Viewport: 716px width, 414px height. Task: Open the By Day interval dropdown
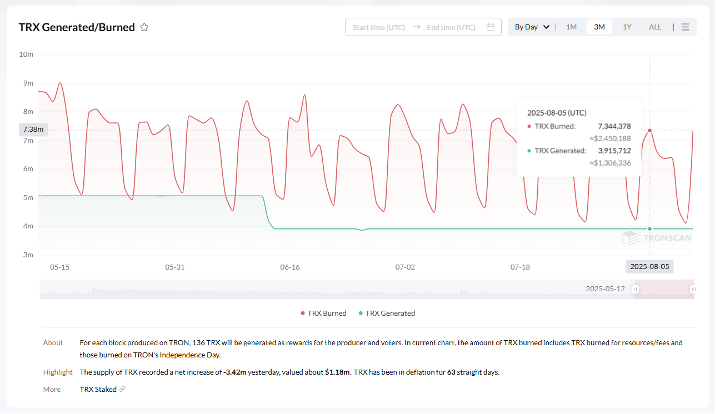[531, 27]
